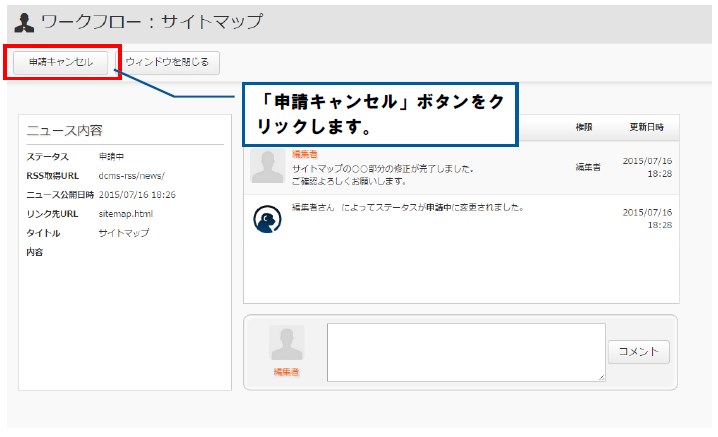Click the RSS取得URL field label

tap(52, 176)
